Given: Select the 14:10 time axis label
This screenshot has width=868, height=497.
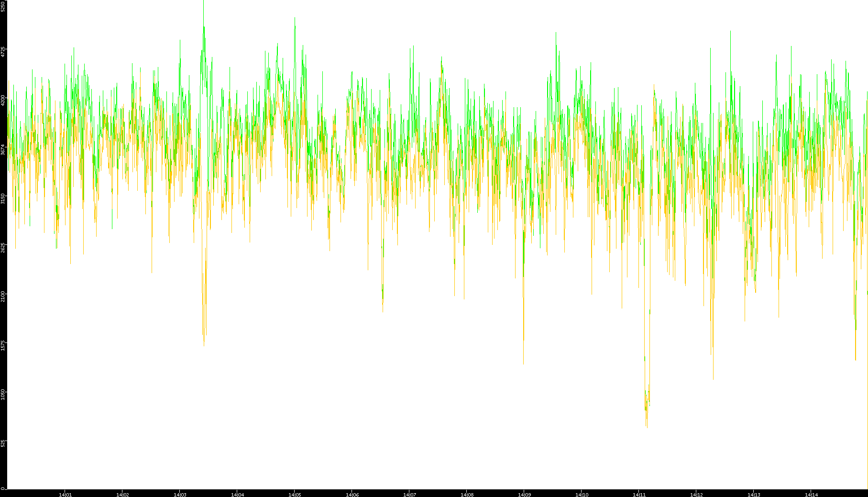Looking at the screenshot, I should click(x=582, y=495).
